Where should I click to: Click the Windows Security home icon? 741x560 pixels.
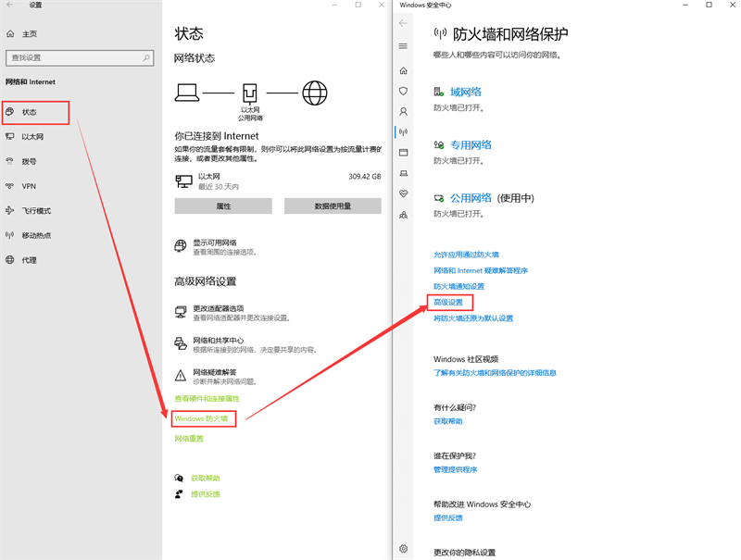tap(402, 70)
